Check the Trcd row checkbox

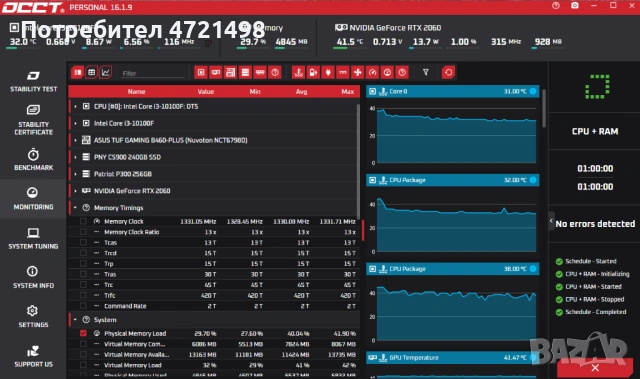coord(83,253)
